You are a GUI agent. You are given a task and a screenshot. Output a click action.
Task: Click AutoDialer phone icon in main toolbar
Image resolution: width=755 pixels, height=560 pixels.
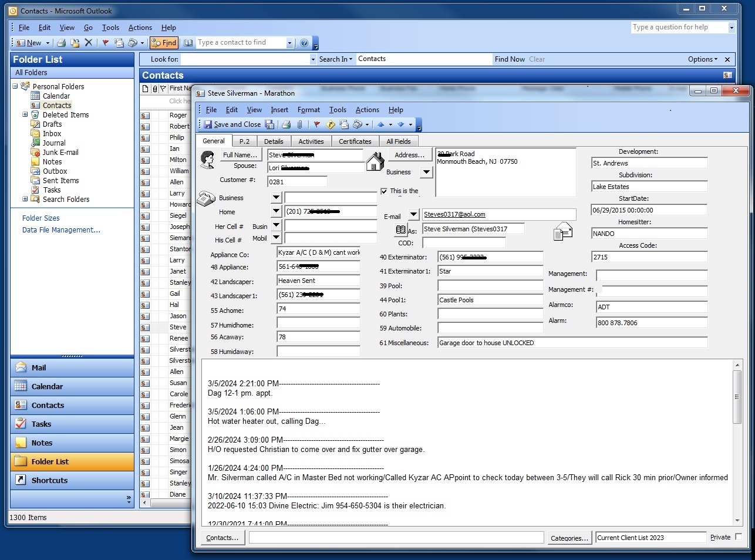pyautogui.click(x=133, y=43)
